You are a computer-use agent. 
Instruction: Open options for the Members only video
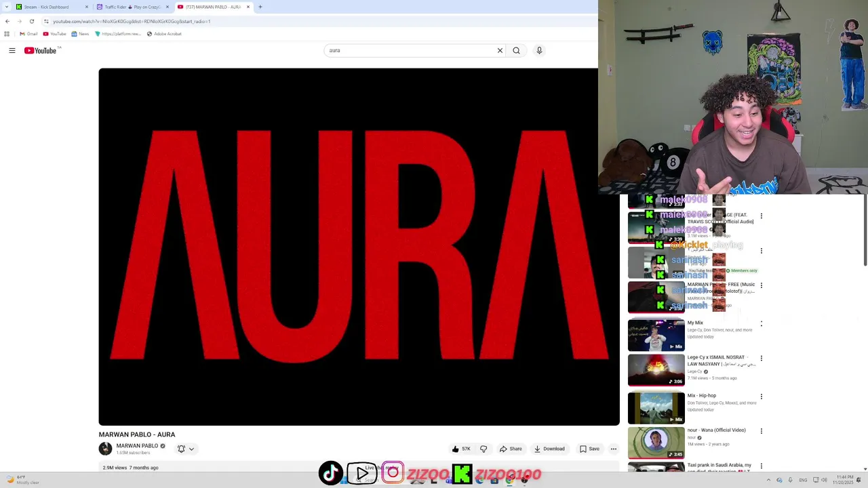[x=762, y=251]
